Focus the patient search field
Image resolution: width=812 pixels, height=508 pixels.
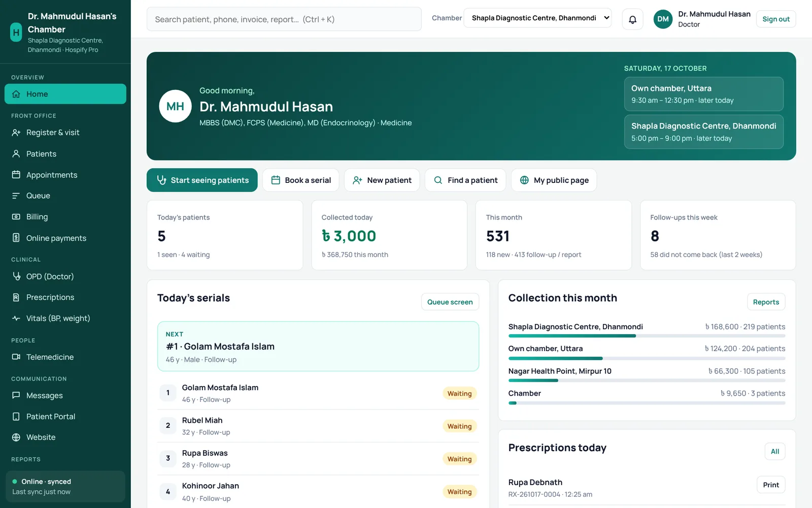click(284, 19)
